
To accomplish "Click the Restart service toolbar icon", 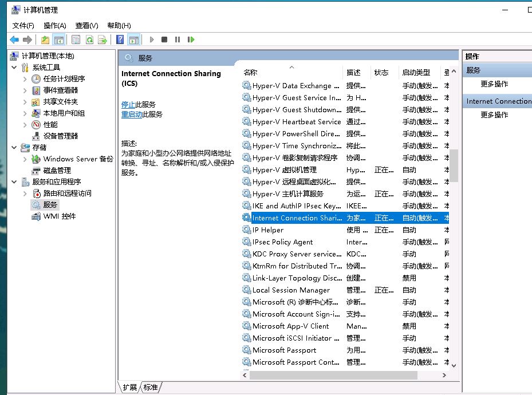I will coord(191,39).
